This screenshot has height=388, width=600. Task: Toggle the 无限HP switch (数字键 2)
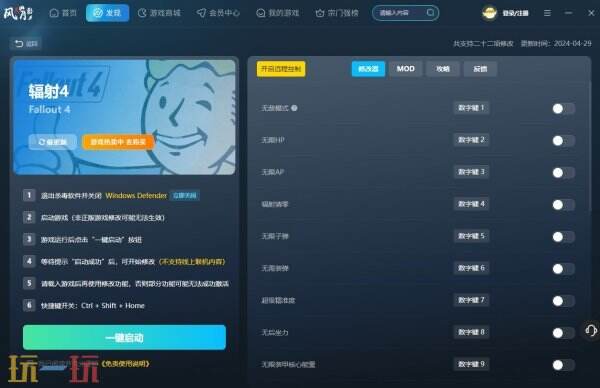click(x=563, y=141)
